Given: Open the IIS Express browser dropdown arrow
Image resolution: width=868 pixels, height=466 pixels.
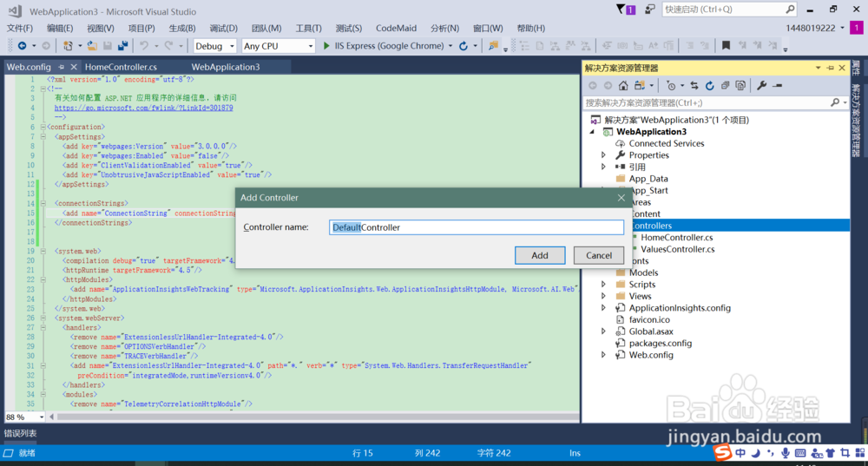Looking at the screenshot, I should pos(450,46).
